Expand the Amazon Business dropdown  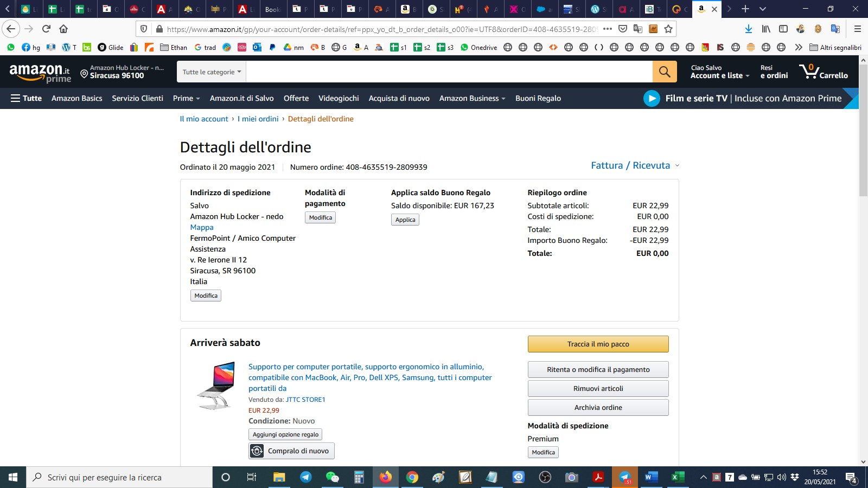[x=473, y=98]
